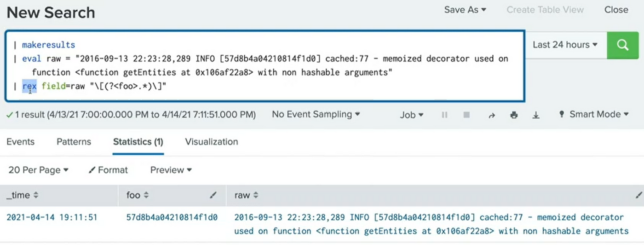Stop the search job
Screen dimensions: 644x245
coord(466,115)
